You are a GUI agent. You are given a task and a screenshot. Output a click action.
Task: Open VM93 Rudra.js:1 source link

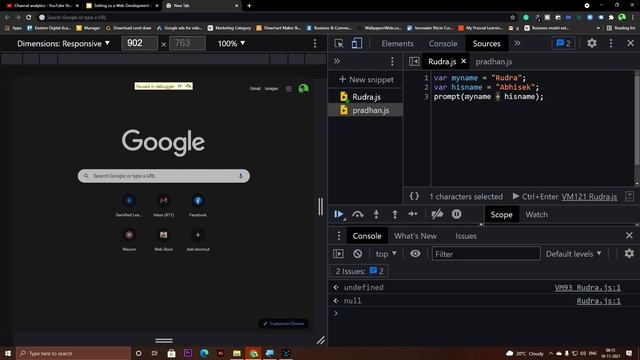tap(587, 288)
